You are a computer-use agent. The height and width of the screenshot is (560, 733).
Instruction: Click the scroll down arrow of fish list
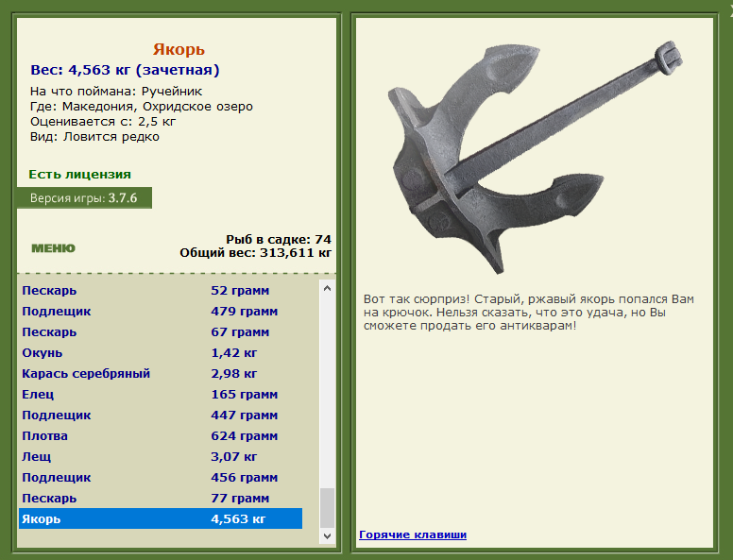[x=327, y=535]
